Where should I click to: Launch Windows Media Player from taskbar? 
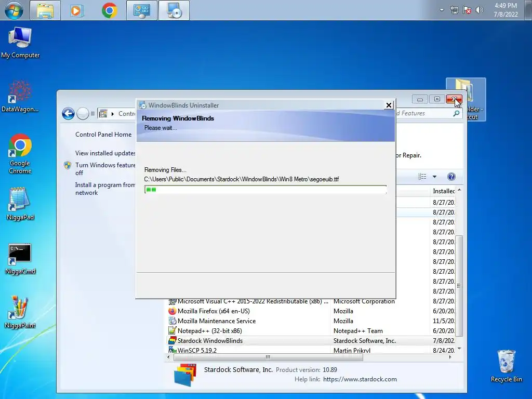(76, 10)
